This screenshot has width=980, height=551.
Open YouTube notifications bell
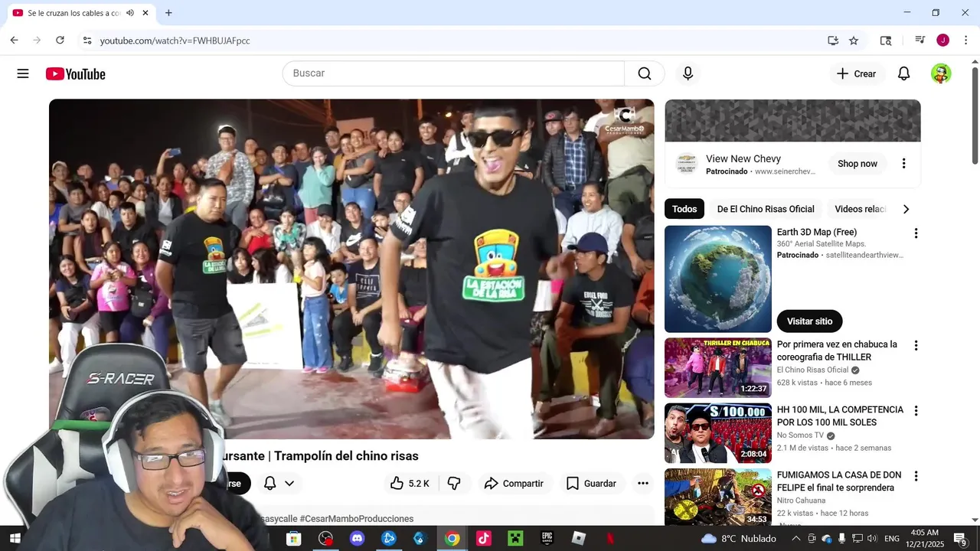[x=903, y=73]
